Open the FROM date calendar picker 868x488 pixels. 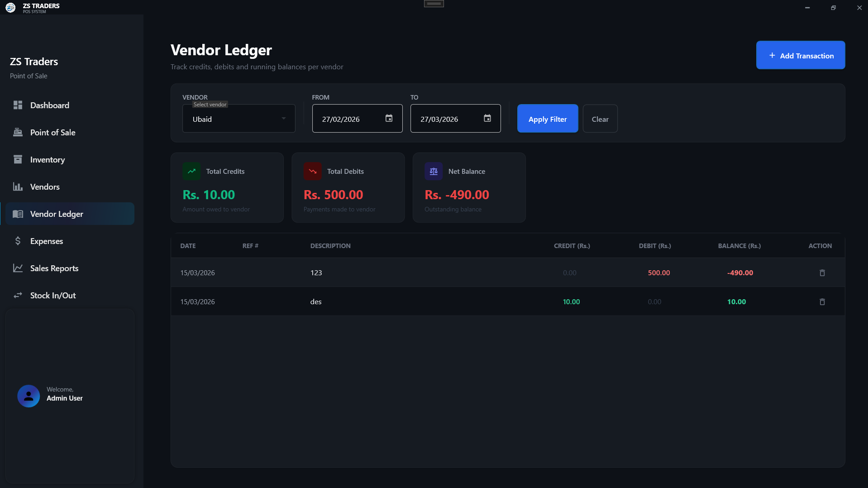pos(389,118)
